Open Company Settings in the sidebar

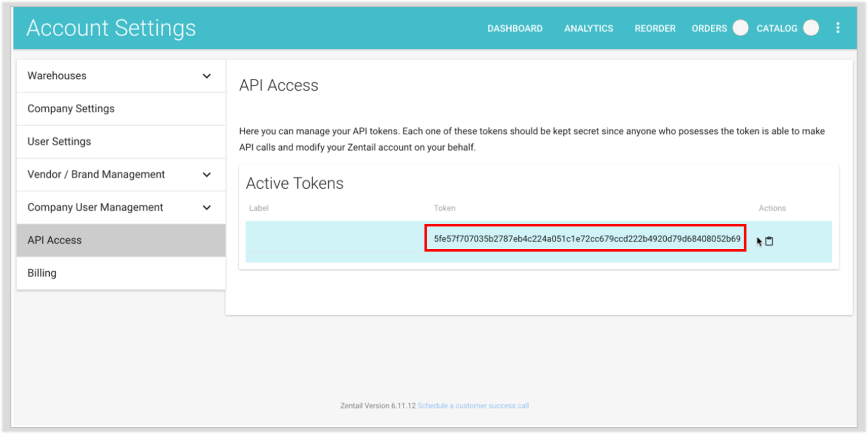tap(121, 109)
